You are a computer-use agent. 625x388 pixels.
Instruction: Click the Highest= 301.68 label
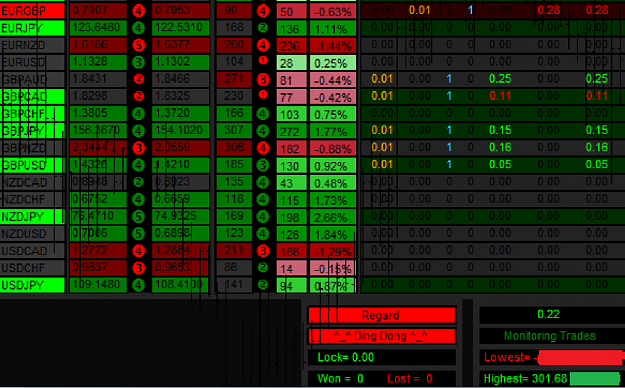coord(525,378)
